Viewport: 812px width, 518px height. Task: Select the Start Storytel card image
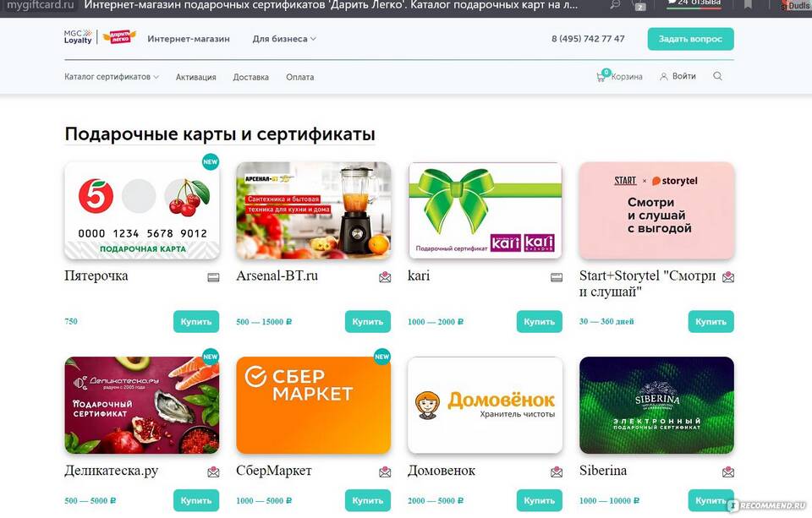pos(656,210)
